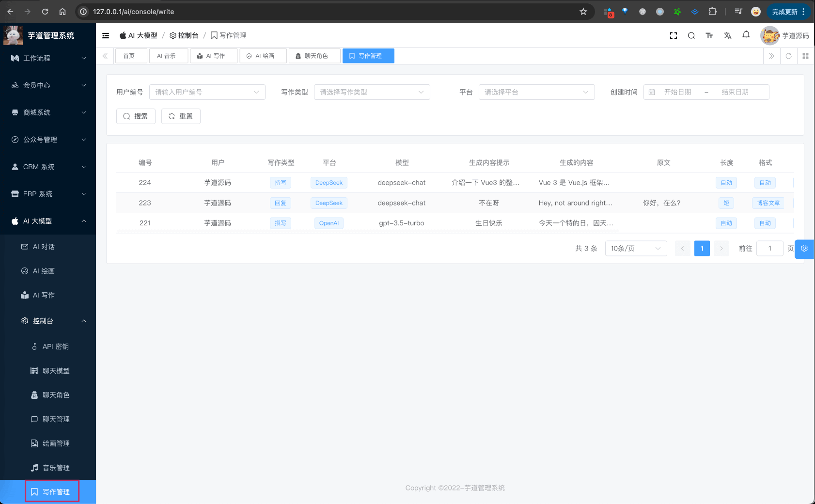Click the 开始日期 date input field
The height and width of the screenshot is (504, 815).
[678, 92]
